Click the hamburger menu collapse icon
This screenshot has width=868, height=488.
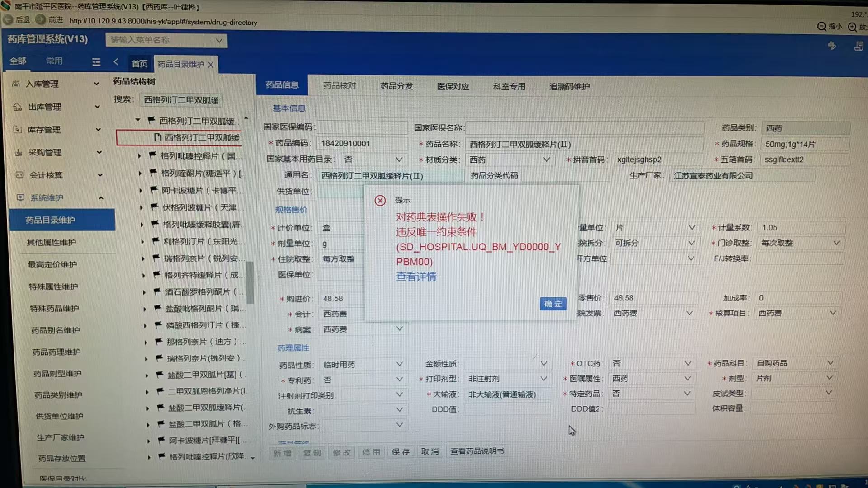coord(96,62)
